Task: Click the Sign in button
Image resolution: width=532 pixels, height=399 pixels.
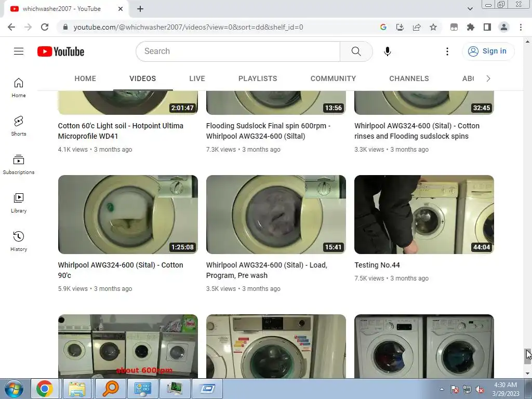Action: pos(488,51)
